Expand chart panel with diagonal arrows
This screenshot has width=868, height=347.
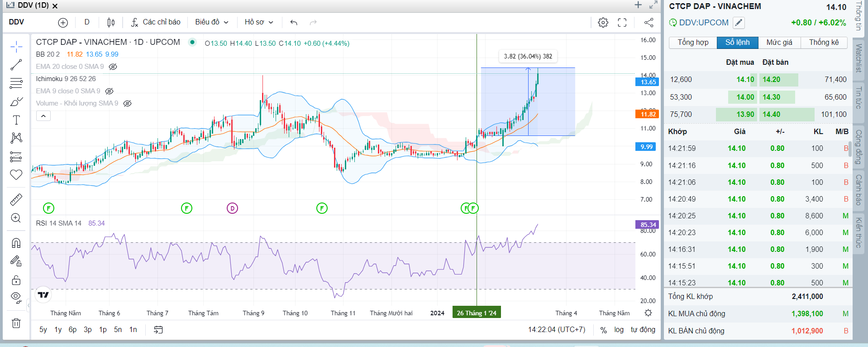[x=653, y=5]
